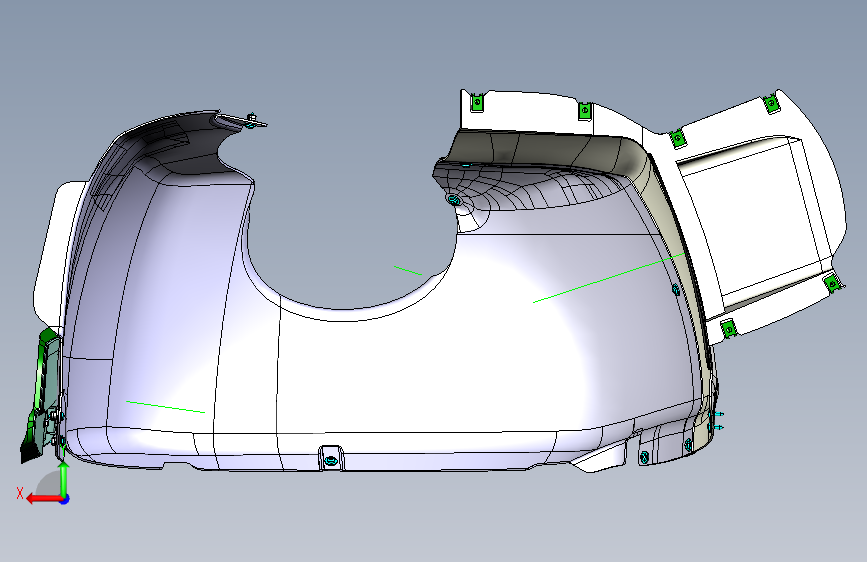Screen dimensions: 867x562
Task: Pick the green clip above the recessed rectangle
Action: [x=677, y=138]
